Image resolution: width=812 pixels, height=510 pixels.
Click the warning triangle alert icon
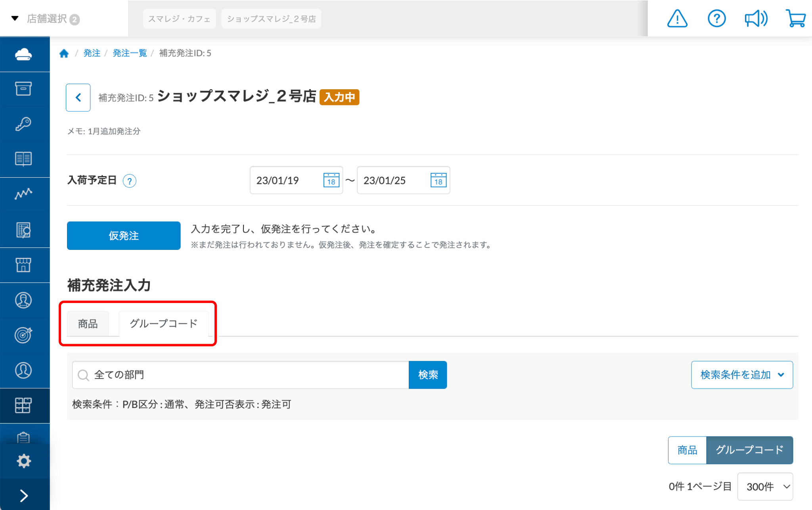677,19
